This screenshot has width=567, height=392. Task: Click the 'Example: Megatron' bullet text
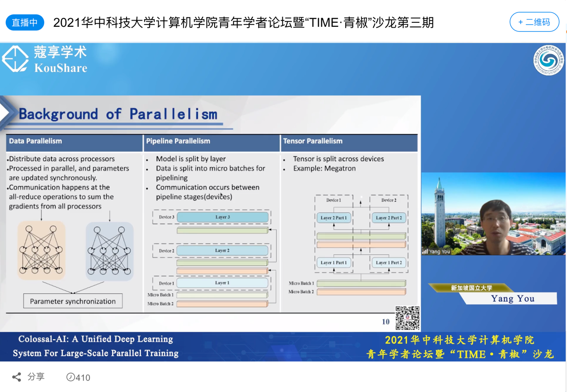pyautogui.click(x=324, y=169)
